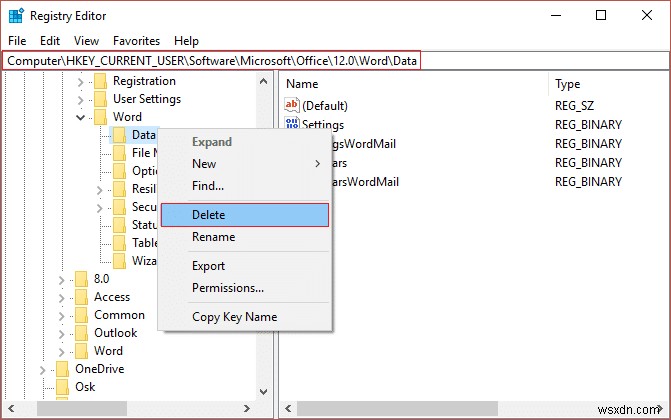Click the tree pane horizontal scrollbar thumb
This screenshot has height=420, width=671.
(82, 408)
